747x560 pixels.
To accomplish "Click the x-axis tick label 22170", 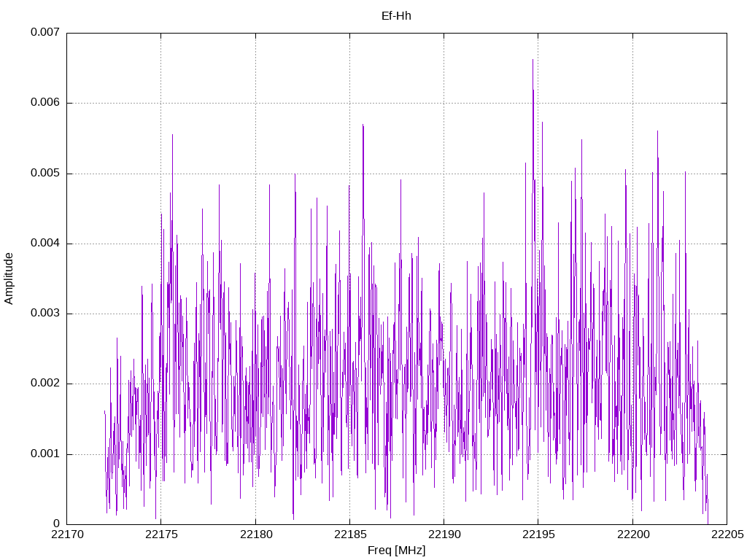I will point(67,534).
